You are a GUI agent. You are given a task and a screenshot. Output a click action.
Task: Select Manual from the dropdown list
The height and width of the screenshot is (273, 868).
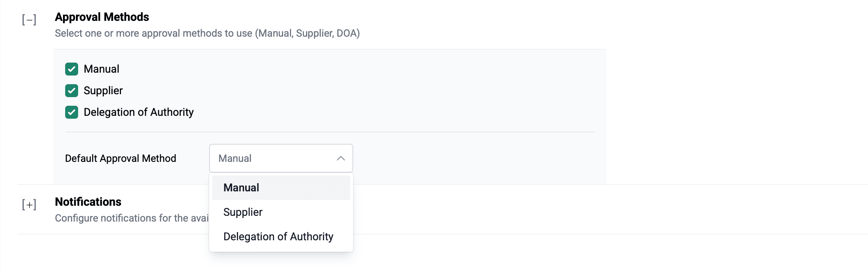tap(241, 187)
